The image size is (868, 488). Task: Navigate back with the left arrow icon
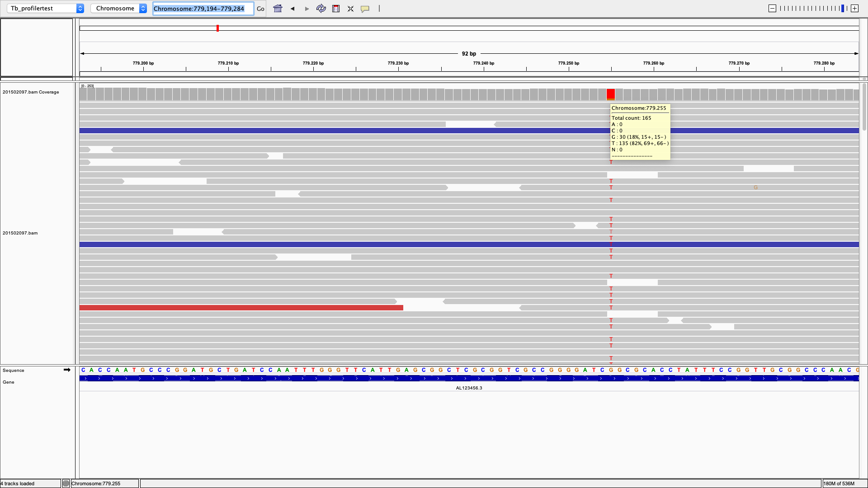(292, 9)
